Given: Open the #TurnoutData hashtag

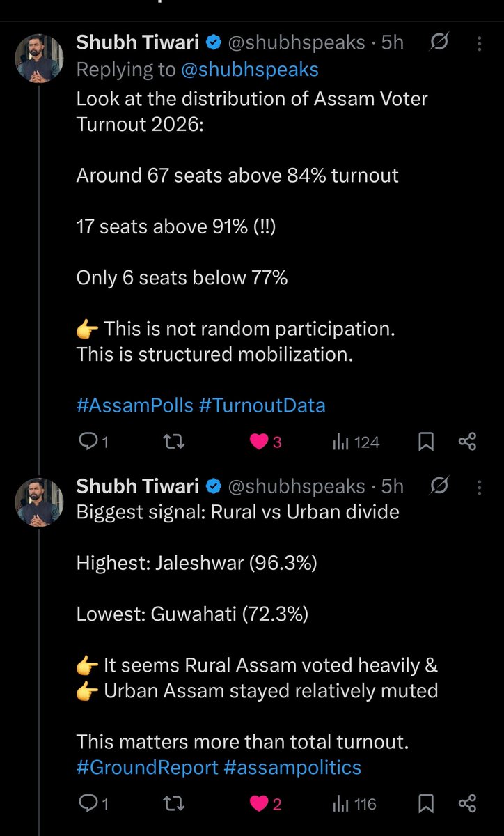Looking at the screenshot, I should pyautogui.click(x=262, y=405).
